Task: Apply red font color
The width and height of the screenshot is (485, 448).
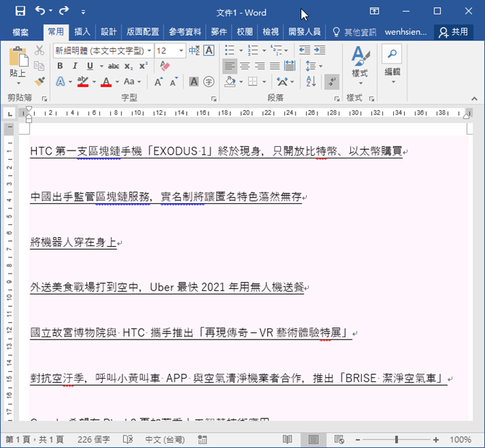Action: [x=106, y=82]
